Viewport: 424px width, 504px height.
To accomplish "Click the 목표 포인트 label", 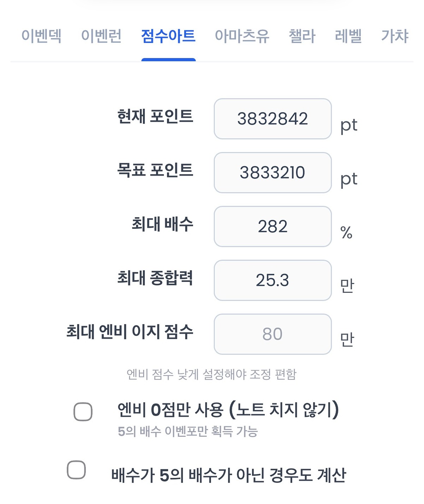I will click(x=155, y=170).
